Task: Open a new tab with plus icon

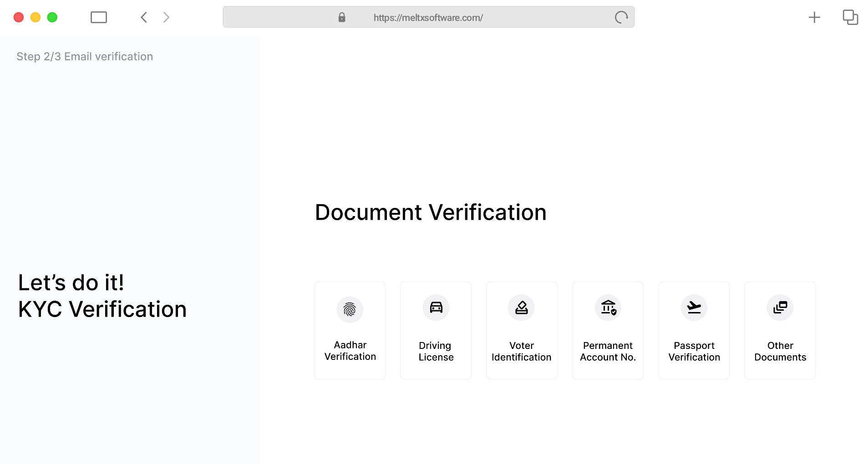Action: tap(814, 17)
